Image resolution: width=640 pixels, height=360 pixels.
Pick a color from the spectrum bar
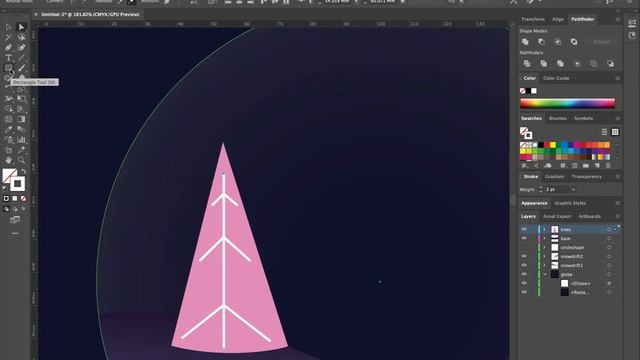[x=567, y=103]
